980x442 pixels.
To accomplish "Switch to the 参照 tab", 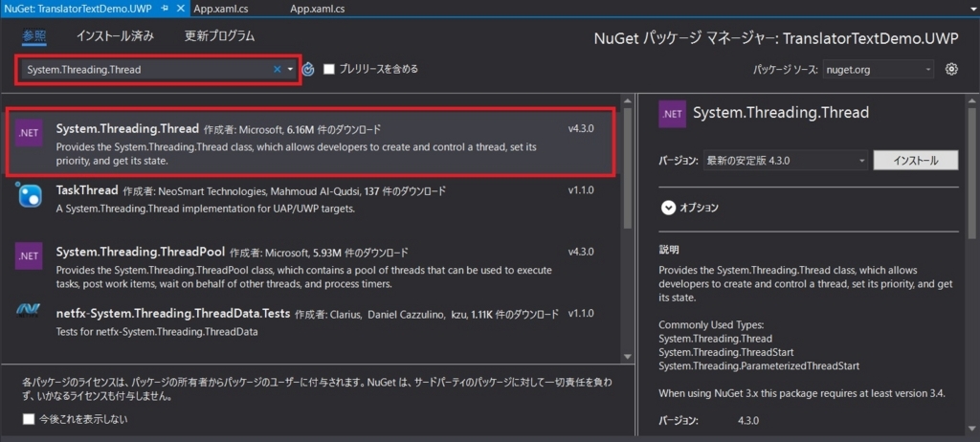I will click(x=34, y=36).
